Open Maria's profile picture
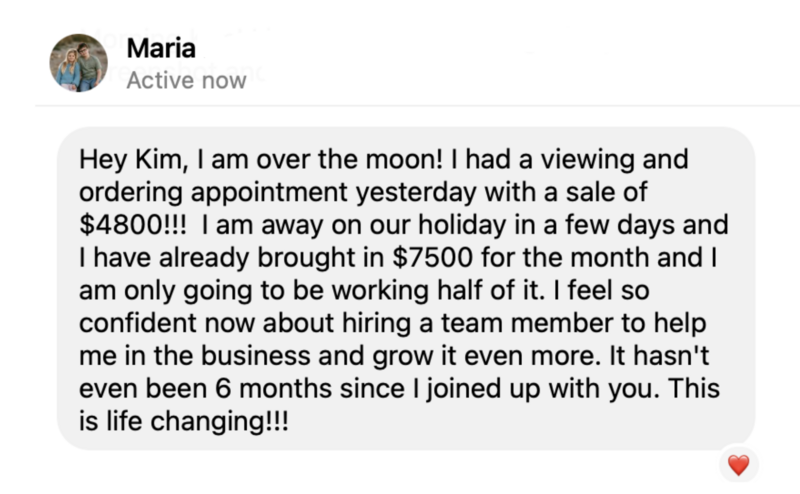The height and width of the screenshot is (494, 800). pos(79,63)
